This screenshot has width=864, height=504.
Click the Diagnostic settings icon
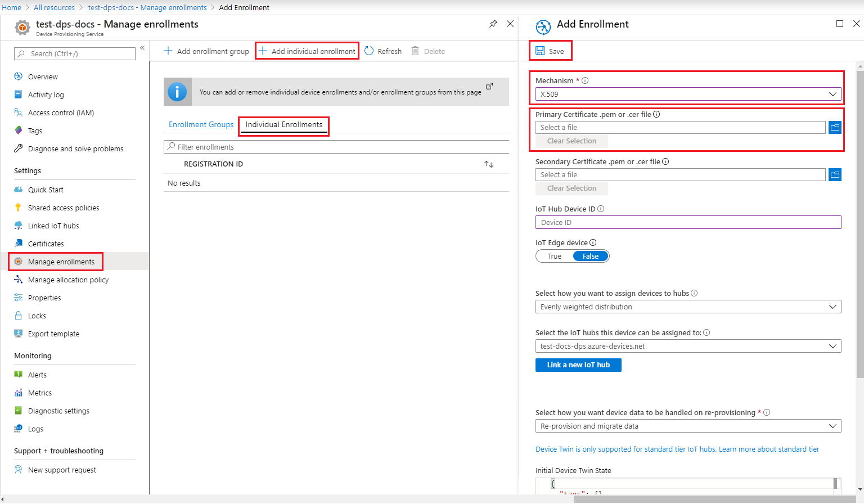click(18, 411)
